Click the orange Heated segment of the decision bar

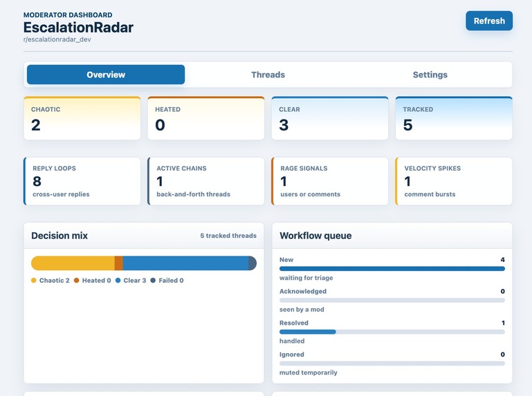[x=119, y=263]
